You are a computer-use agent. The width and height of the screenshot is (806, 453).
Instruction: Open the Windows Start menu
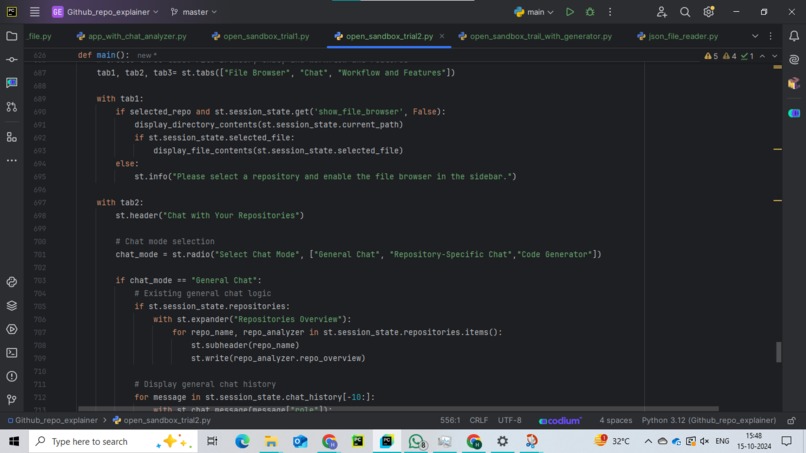click(14, 441)
